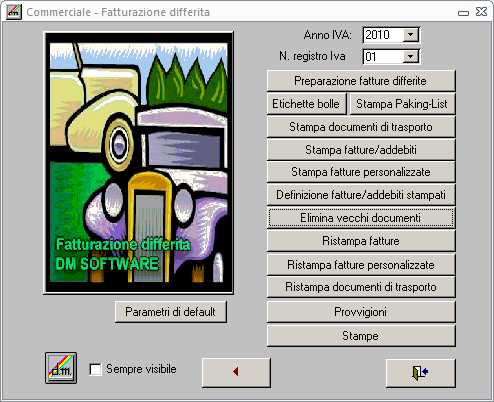This screenshot has height=402, width=494.
Task: Close the Fatturazione differita window
Action: (x=481, y=12)
